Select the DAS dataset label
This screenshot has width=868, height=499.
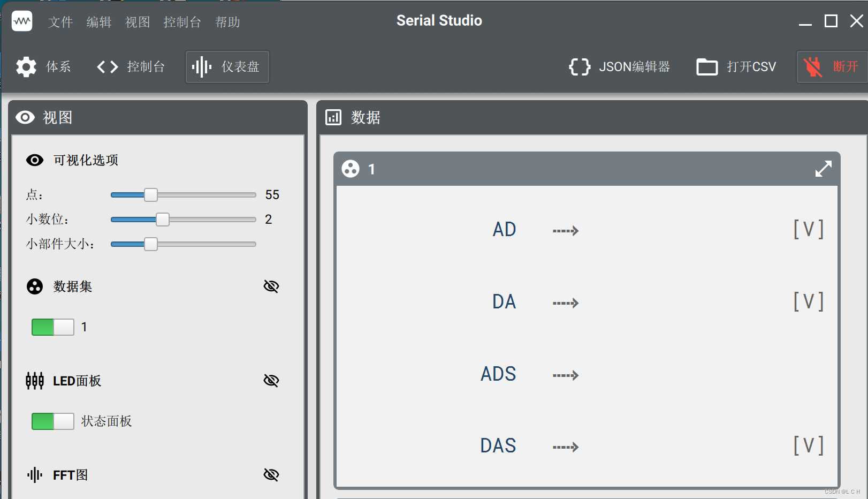click(498, 446)
